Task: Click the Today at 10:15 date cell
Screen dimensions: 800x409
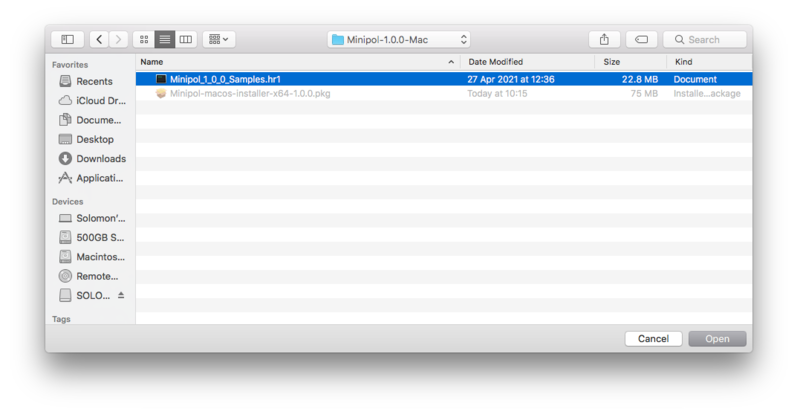Action: pos(497,93)
